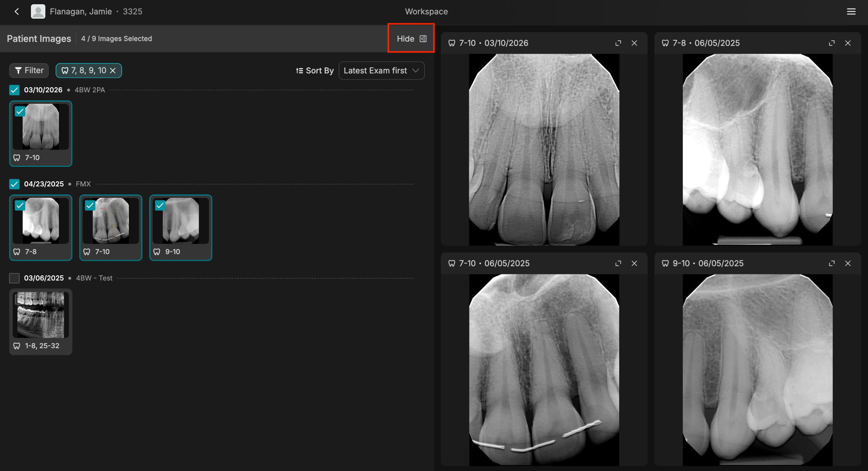The image size is (868, 471).
Task: Open the 1-8, 25-32 panoramic thumbnail
Action: [41, 315]
